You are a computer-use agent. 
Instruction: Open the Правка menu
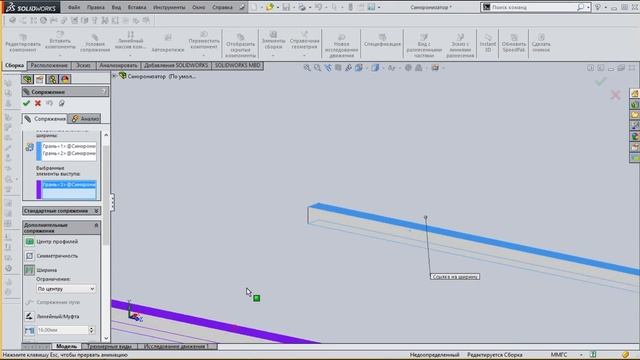[x=96, y=7]
